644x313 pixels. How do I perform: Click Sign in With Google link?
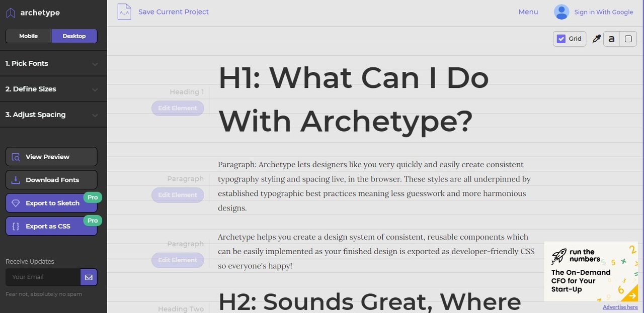click(604, 12)
